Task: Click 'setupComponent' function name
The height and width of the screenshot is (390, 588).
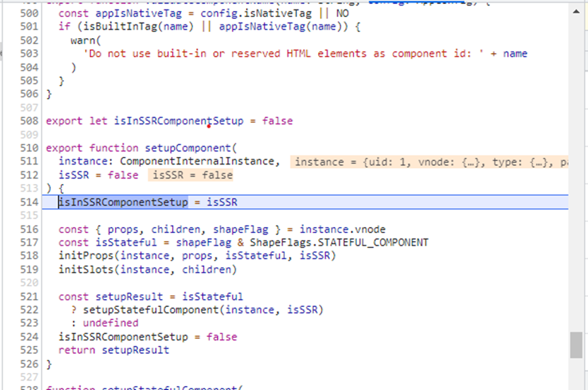Action: pos(188,148)
